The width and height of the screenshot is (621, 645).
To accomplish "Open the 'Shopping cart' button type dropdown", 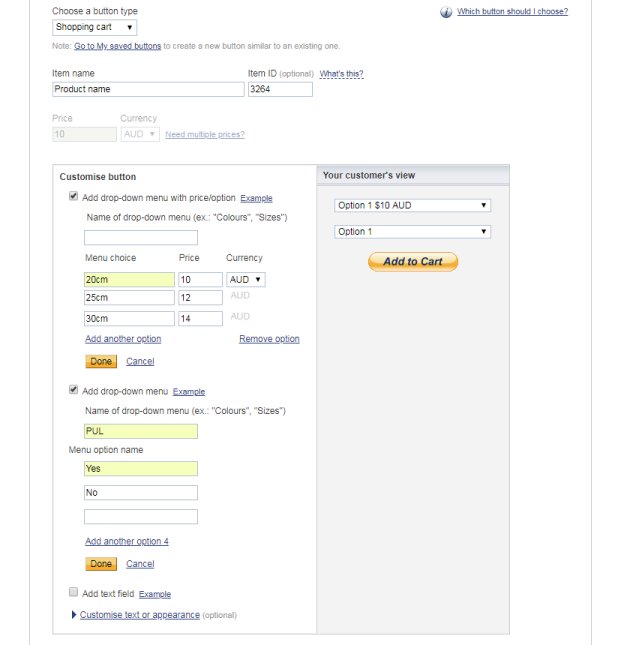I will point(95,28).
